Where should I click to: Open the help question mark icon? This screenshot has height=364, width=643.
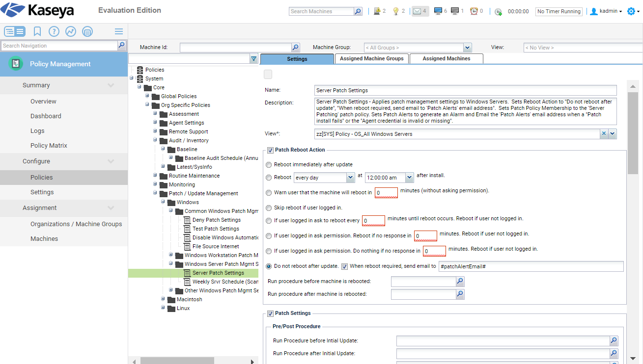click(54, 31)
